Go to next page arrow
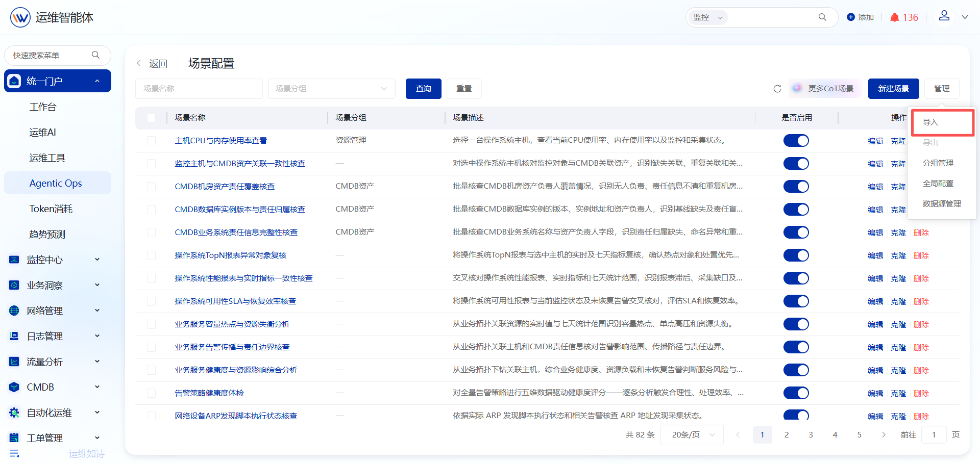 pos(884,435)
